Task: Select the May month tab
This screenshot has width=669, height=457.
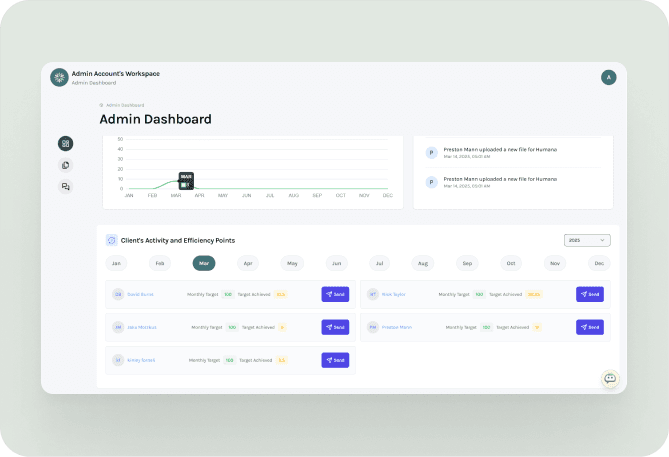Action: [x=292, y=263]
